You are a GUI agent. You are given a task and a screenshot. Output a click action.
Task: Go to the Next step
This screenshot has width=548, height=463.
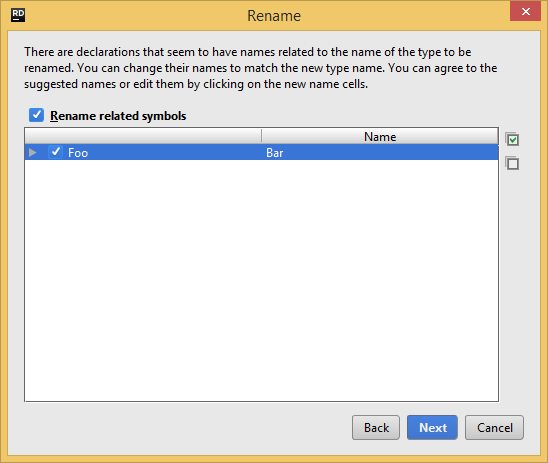[432, 427]
